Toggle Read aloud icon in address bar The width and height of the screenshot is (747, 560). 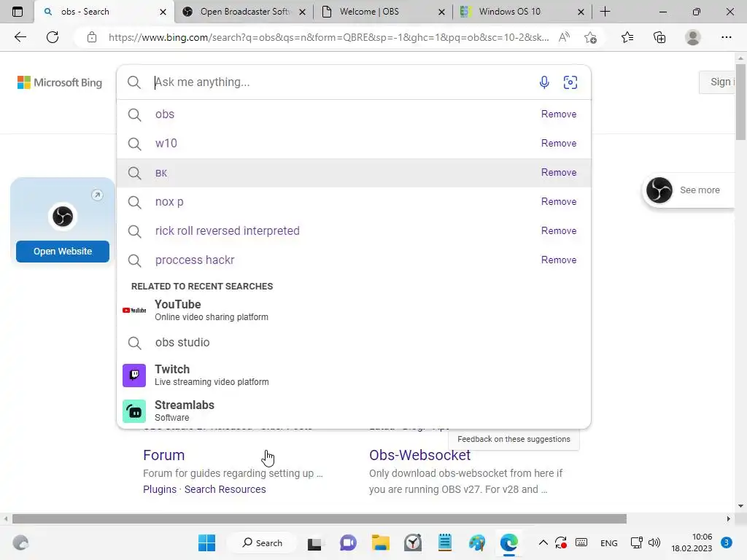coord(564,37)
